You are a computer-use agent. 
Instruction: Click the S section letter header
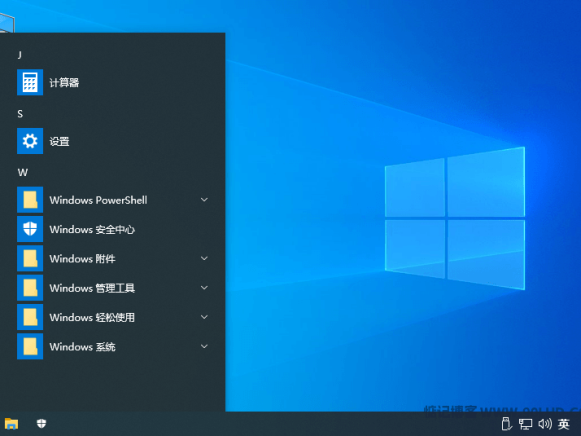pyautogui.click(x=20, y=114)
